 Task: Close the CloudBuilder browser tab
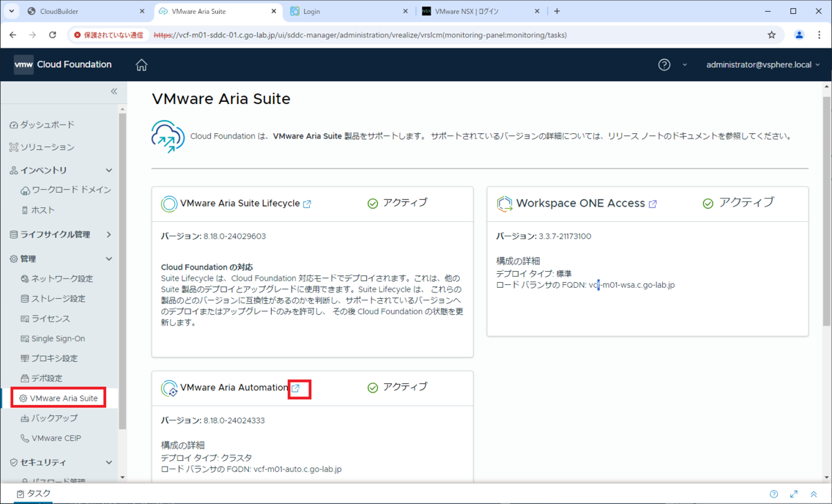pyautogui.click(x=142, y=11)
